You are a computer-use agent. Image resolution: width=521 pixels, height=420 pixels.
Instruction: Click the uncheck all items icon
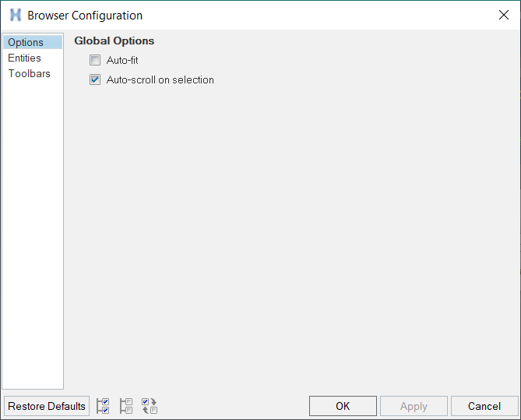pos(126,406)
